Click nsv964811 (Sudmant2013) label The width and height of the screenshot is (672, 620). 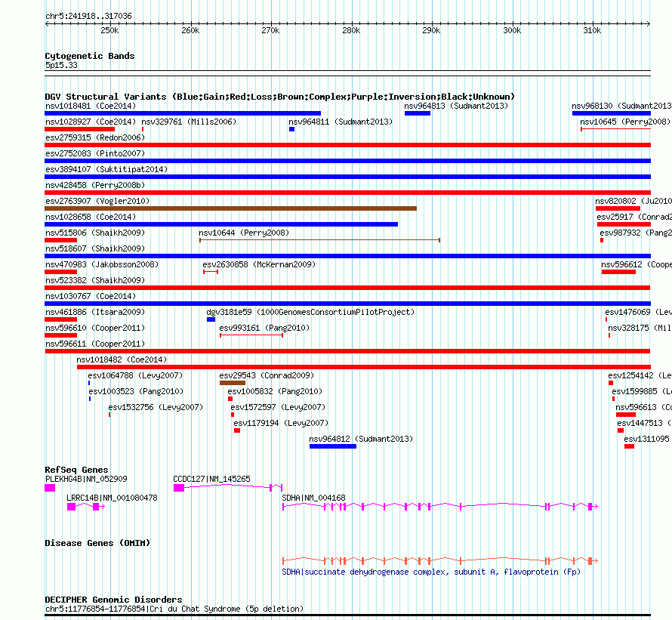point(341,122)
